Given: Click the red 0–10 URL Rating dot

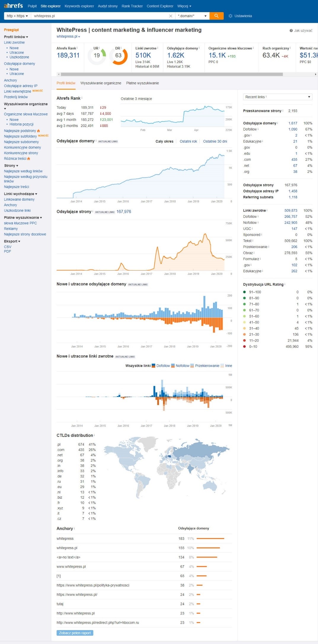Looking at the screenshot, I should [x=245, y=346].
